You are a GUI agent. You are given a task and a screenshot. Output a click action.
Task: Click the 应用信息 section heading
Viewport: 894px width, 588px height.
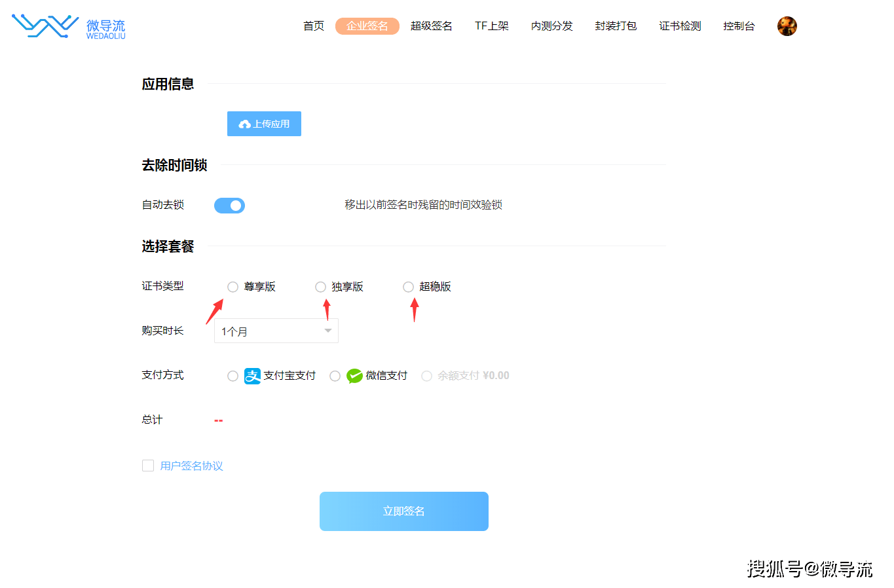pos(168,84)
